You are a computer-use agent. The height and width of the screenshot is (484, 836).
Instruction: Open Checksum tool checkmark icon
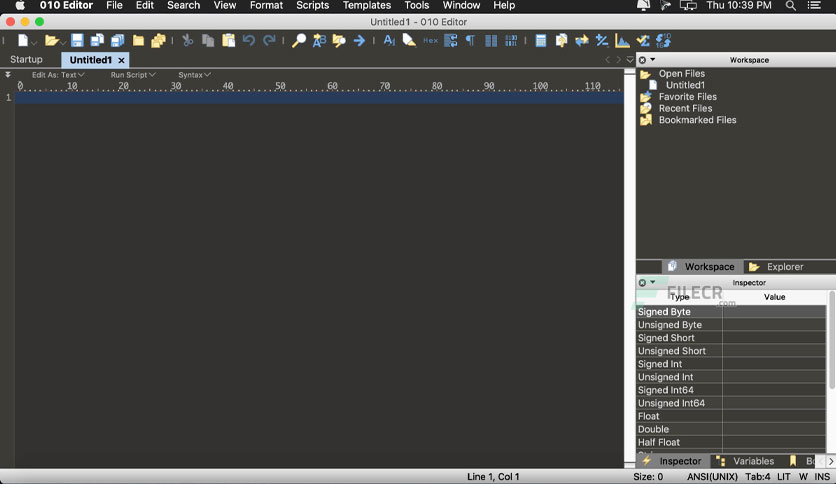[x=643, y=41]
